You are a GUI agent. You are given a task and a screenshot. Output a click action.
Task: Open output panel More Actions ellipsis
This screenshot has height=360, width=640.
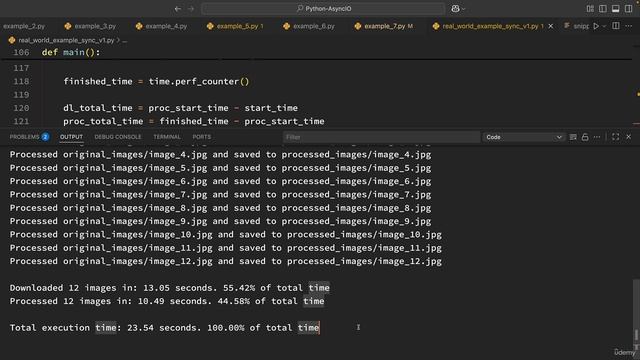tap(597, 137)
